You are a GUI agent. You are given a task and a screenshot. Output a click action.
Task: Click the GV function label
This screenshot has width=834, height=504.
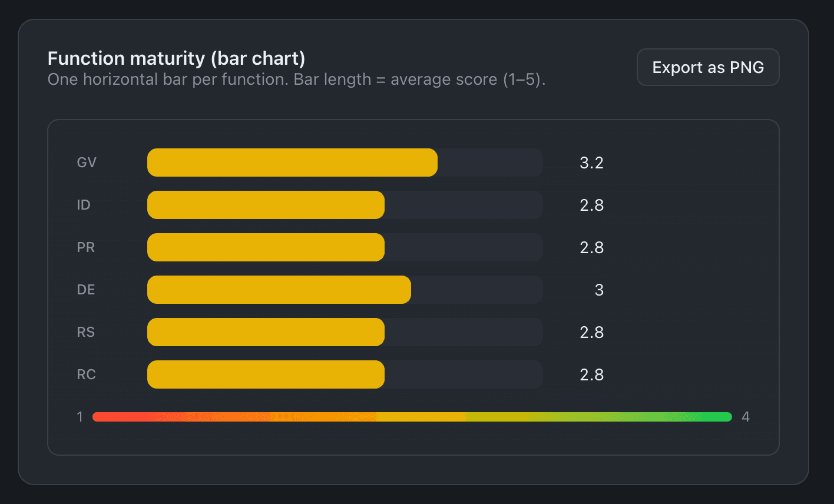click(87, 162)
